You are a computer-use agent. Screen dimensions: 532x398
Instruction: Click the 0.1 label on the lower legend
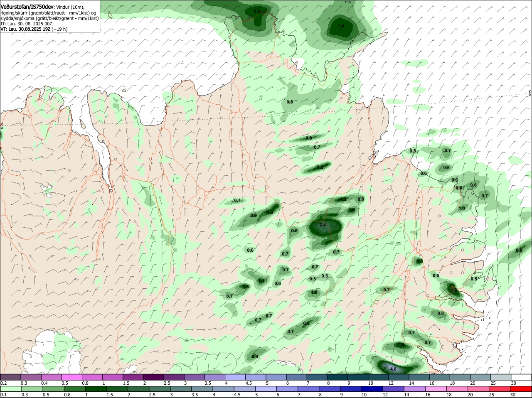click(3, 395)
